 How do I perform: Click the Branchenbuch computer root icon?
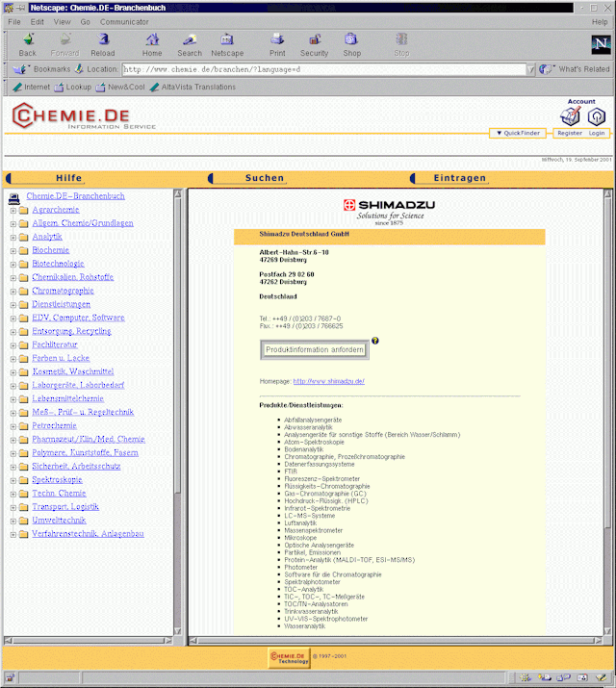[14, 199]
